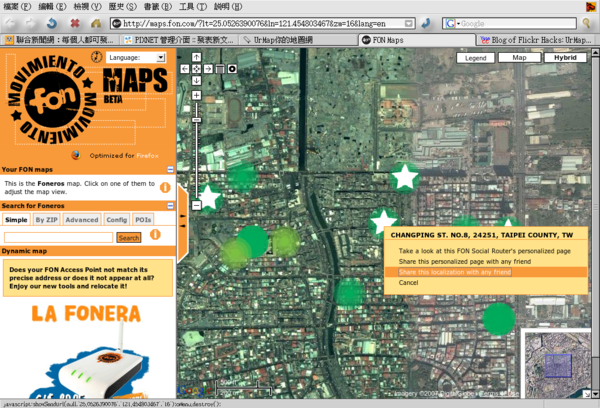Image resolution: width=600 pixels, height=408 pixels.
Task: Click the trash bin map tool icon
Action: pyautogui.click(x=220, y=69)
